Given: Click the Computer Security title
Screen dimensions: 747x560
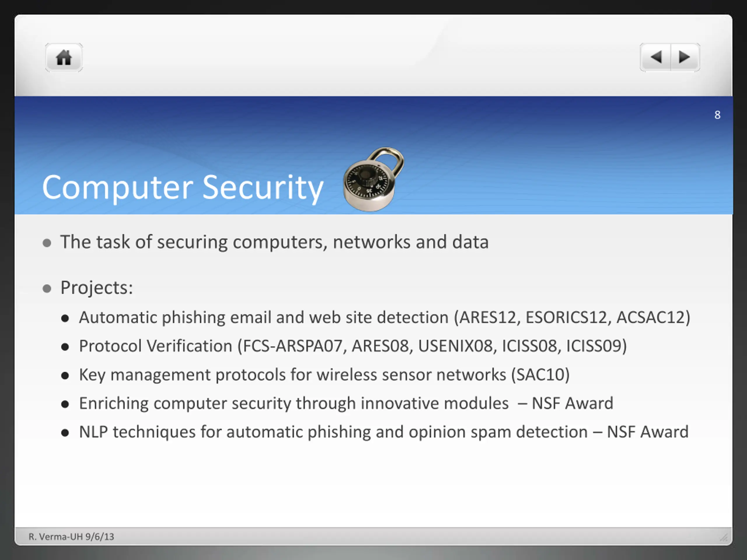Looking at the screenshot, I should (x=183, y=188).
